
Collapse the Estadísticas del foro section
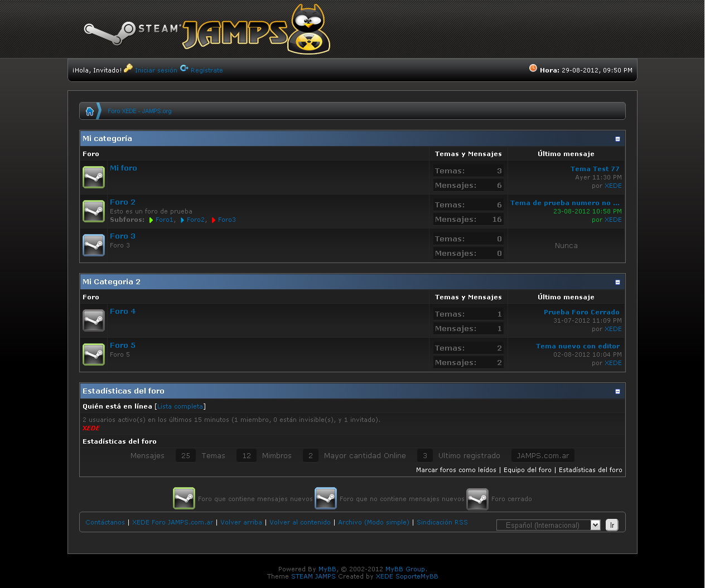click(617, 391)
